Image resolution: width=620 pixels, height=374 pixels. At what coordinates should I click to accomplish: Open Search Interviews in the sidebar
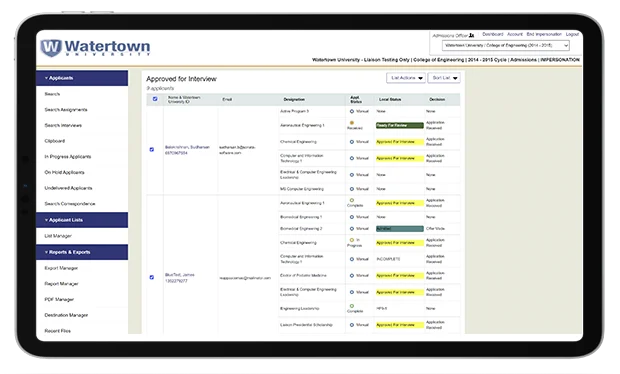[63, 125]
